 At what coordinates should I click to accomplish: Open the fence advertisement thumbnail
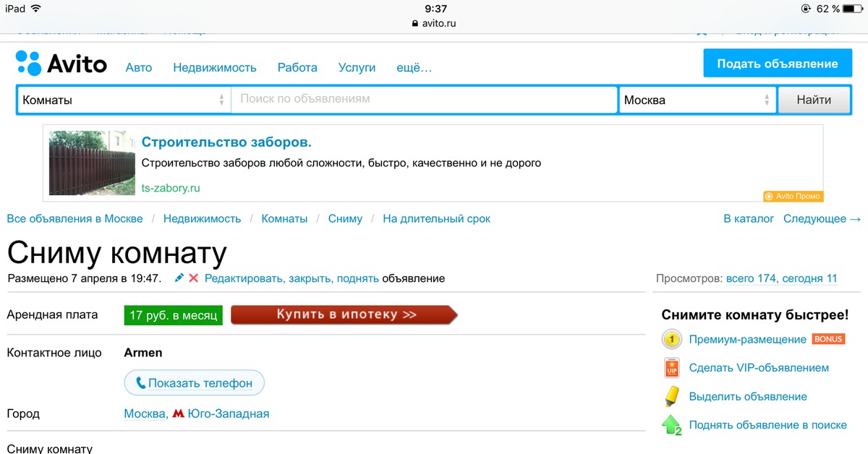point(92,163)
